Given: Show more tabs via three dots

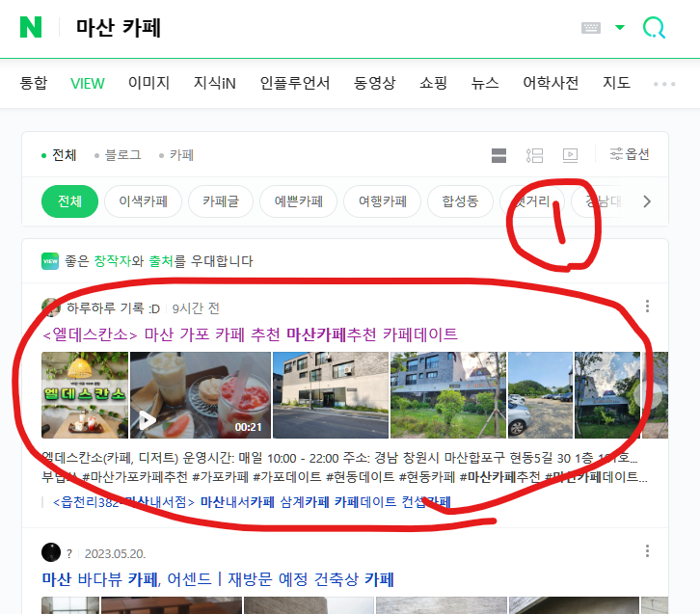Looking at the screenshot, I should [x=664, y=84].
